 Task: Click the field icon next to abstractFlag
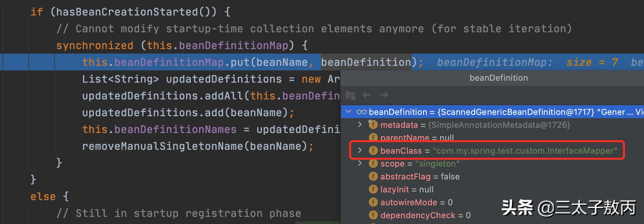point(373,177)
